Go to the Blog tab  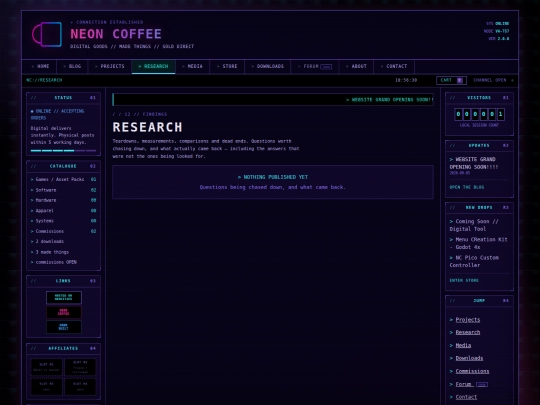point(72,66)
